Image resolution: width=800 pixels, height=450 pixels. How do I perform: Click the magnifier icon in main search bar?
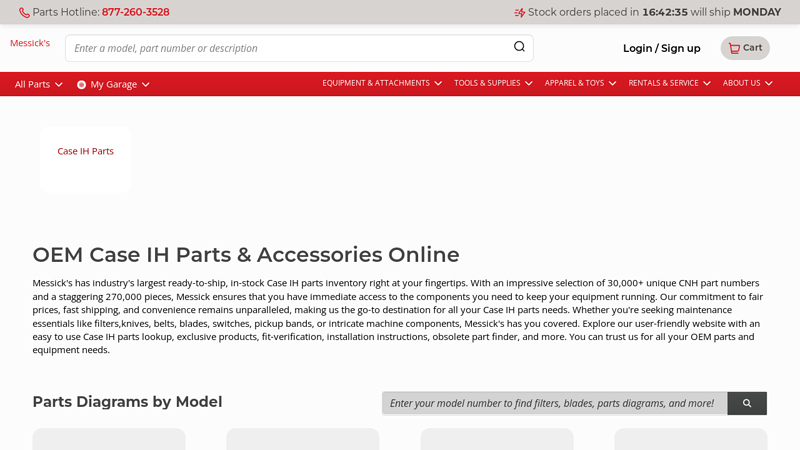519,47
